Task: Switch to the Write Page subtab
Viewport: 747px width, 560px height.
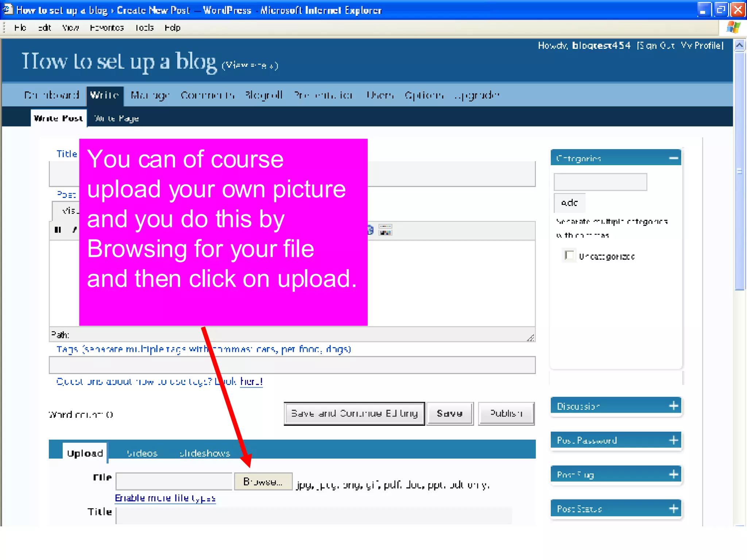Action: pyautogui.click(x=116, y=118)
